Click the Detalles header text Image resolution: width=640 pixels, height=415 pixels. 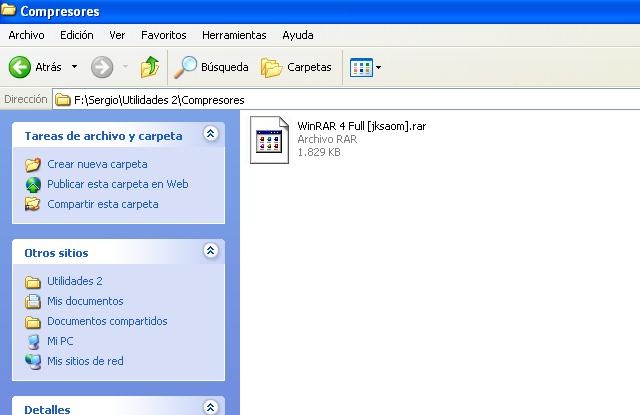tap(47, 410)
